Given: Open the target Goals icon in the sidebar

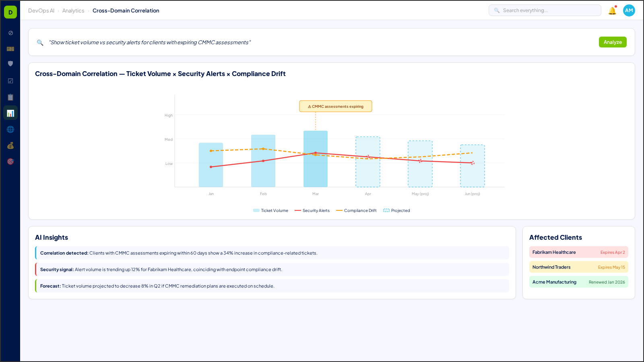Looking at the screenshot, I should (x=10, y=161).
